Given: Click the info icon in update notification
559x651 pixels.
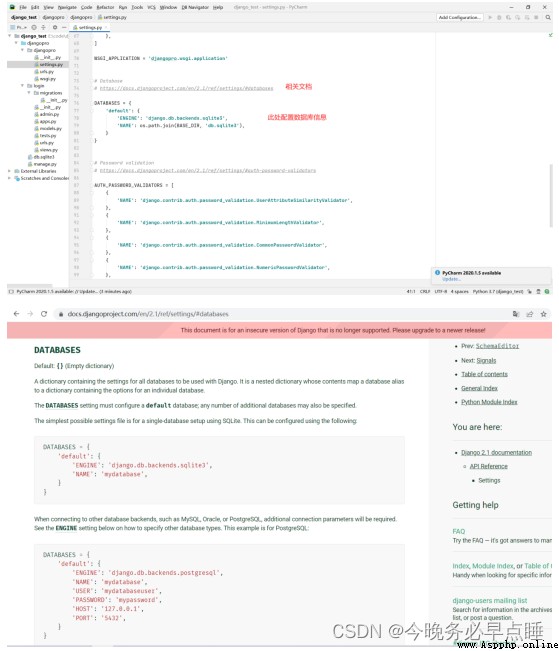Looking at the screenshot, I should tap(437, 273).
